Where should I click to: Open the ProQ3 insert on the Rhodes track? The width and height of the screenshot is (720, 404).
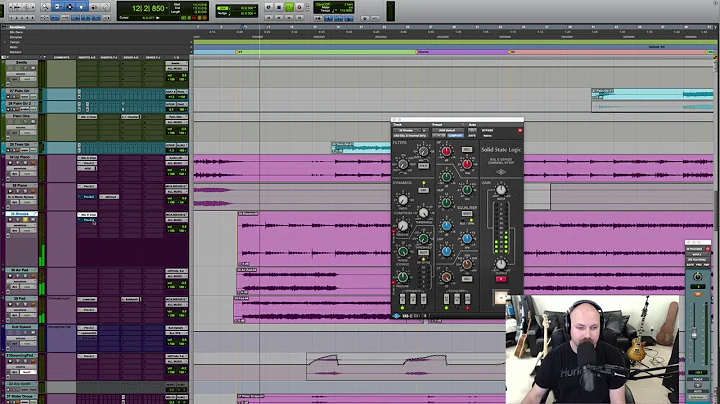click(87, 220)
